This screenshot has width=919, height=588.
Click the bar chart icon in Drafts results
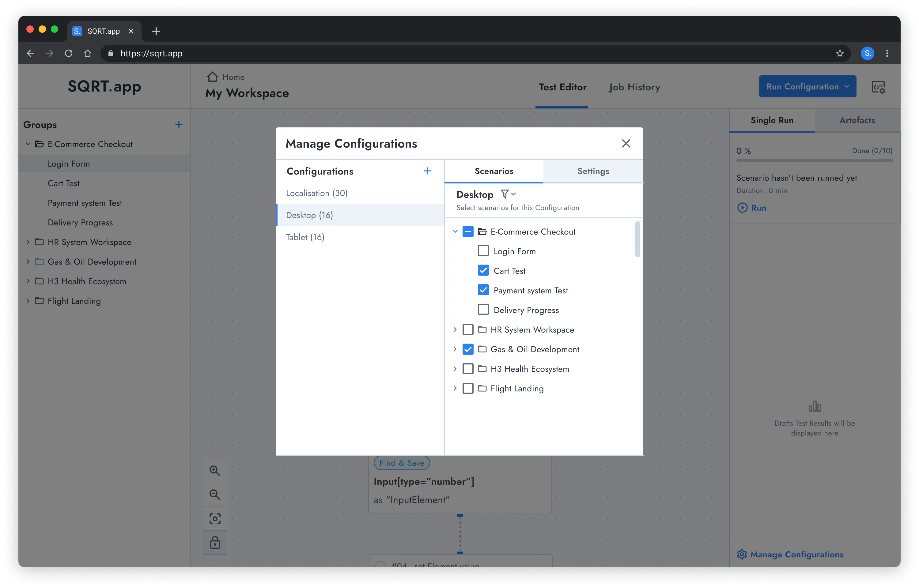click(x=814, y=406)
